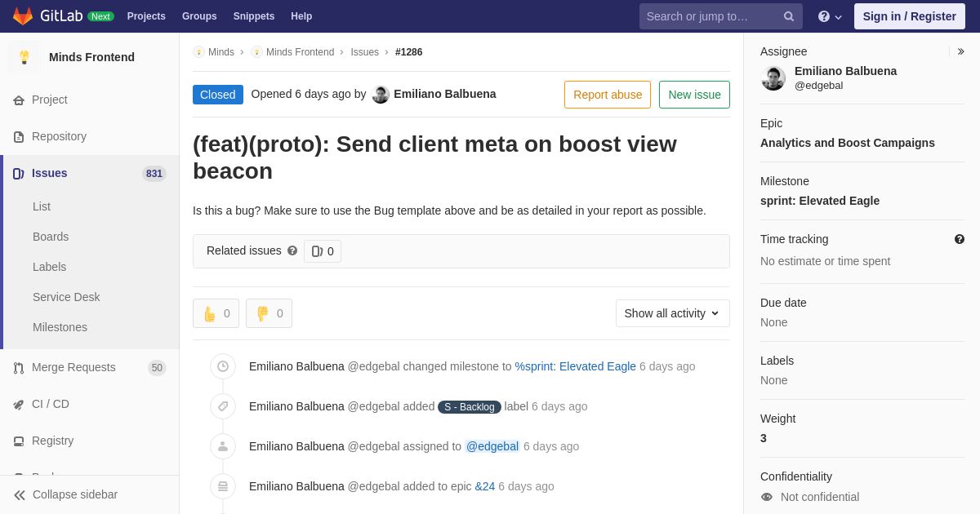The image size is (980, 514).
Task: Open the Minds breadcrumb link
Action: pos(221,52)
